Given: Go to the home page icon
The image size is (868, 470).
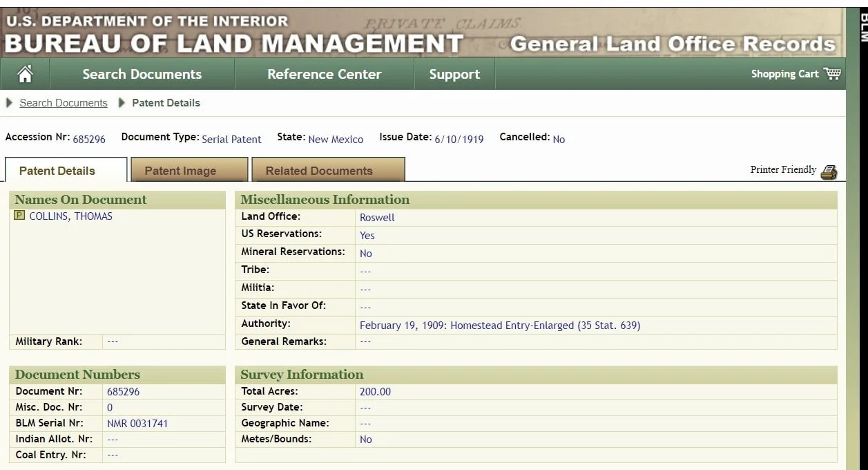Looking at the screenshot, I should 25,74.
